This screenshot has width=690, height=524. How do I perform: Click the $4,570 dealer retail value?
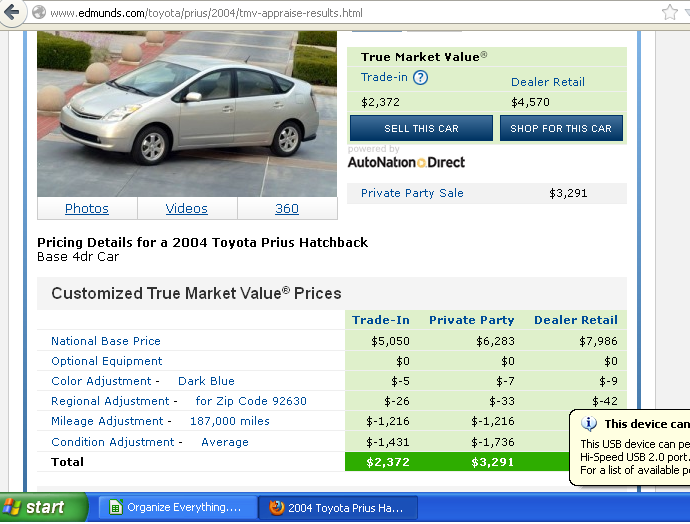(530, 103)
